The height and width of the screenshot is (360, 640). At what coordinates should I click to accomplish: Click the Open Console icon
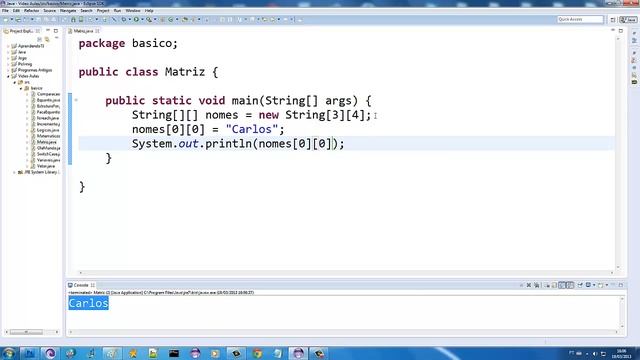click(600, 285)
